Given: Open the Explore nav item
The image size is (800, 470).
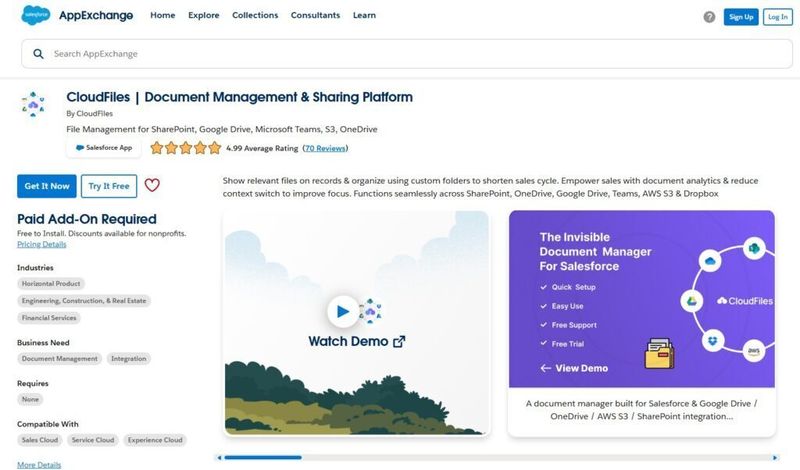Looking at the screenshot, I should (x=204, y=15).
